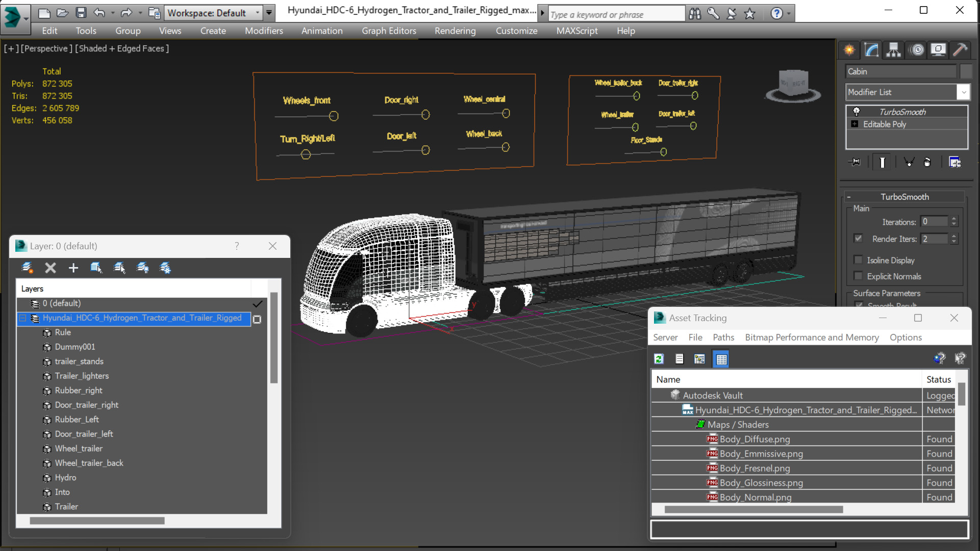Click the Shaded + Edged Faces viewport label
This screenshot has height=551, width=980.
122,48
